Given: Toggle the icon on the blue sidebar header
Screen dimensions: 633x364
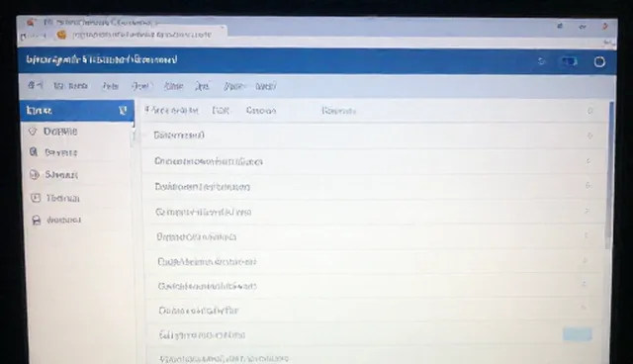Looking at the screenshot, I should (x=123, y=110).
